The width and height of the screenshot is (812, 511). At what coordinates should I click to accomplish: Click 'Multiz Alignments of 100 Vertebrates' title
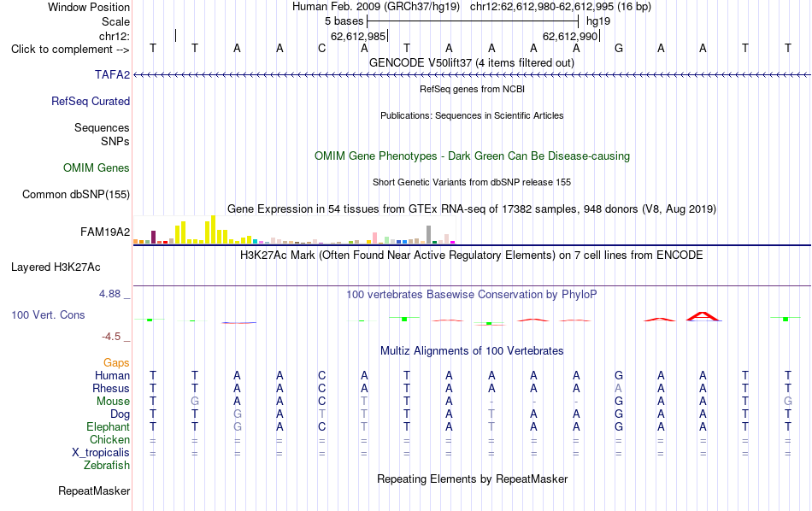coord(472,351)
